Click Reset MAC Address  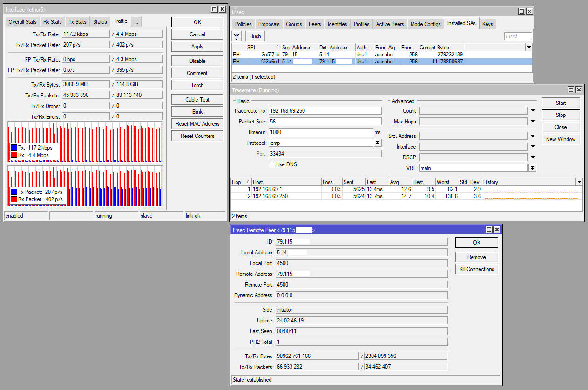(197, 124)
